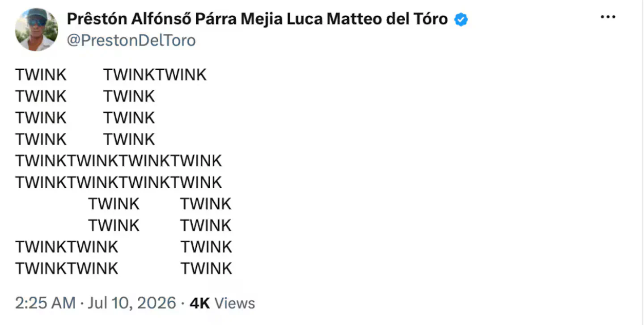Click the second full-width TWINKTWINKTWINKTWINK line
The width and height of the screenshot is (644, 325).
click(119, 182)
